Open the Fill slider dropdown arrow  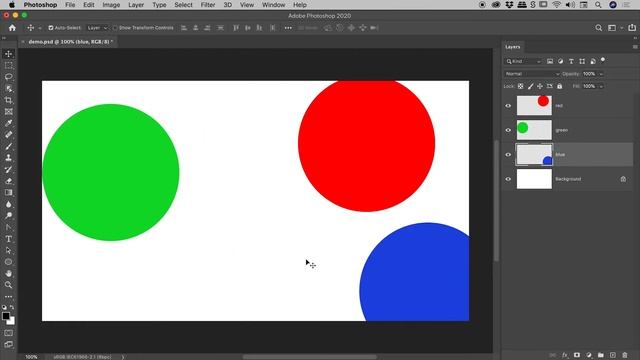(x=601, y=86)
